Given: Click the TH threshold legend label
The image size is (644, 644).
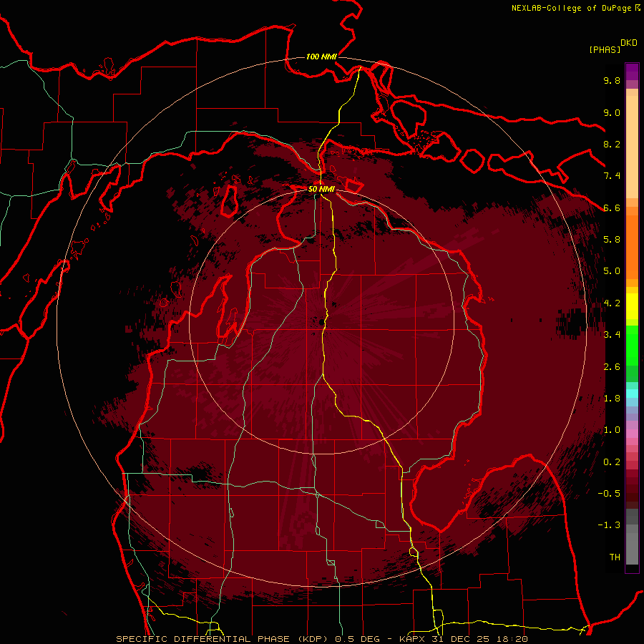Looking at the screenshot, I should 615,557.
